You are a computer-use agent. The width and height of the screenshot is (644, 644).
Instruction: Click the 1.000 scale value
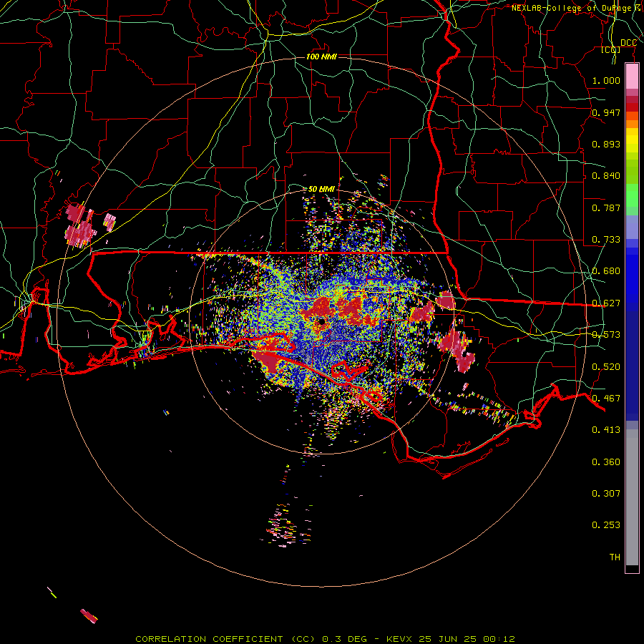pos(606,80)
